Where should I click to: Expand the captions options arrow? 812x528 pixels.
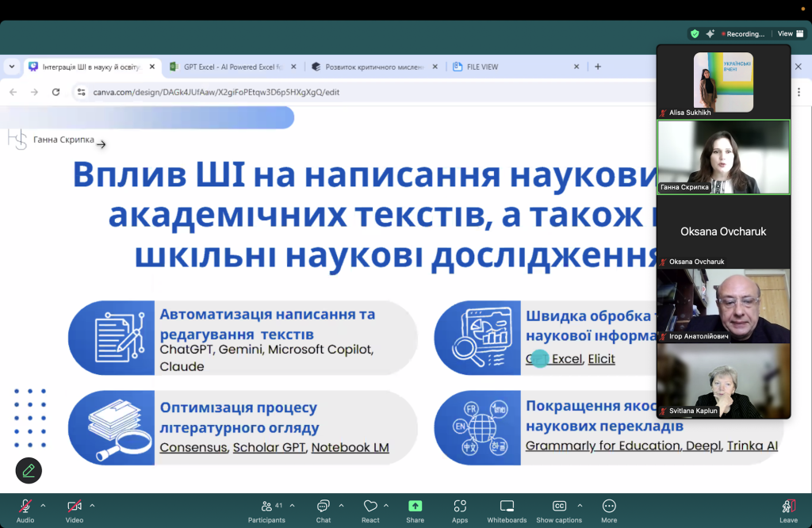point(580,506)
